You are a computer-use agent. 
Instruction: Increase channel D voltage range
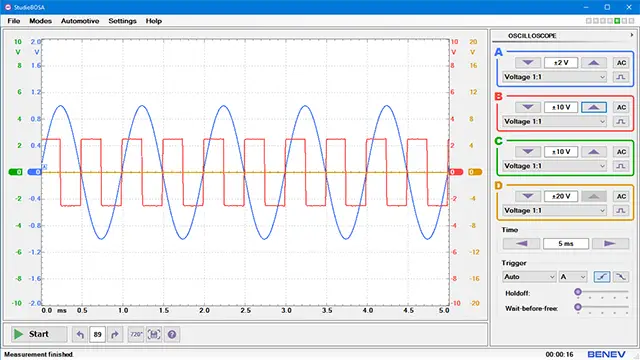[594, 196]
